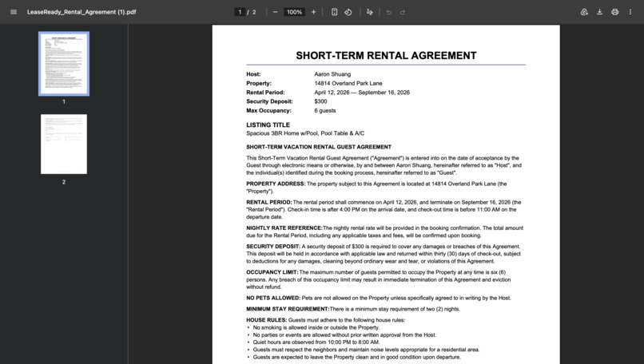Click the fit to page icon
Image resolution: width=644 pixels, height=364 pixels.
tap(334, 12)
